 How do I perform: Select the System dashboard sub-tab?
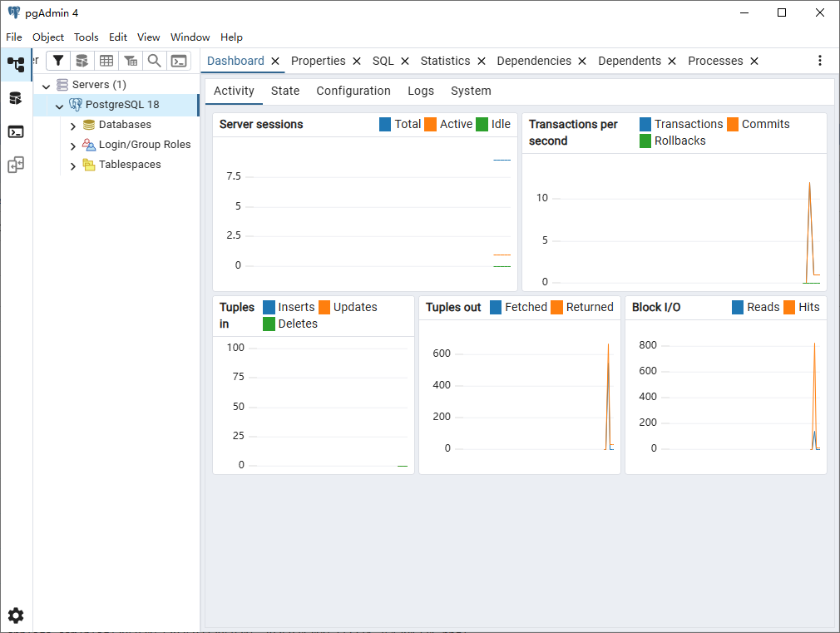(471, 91)
